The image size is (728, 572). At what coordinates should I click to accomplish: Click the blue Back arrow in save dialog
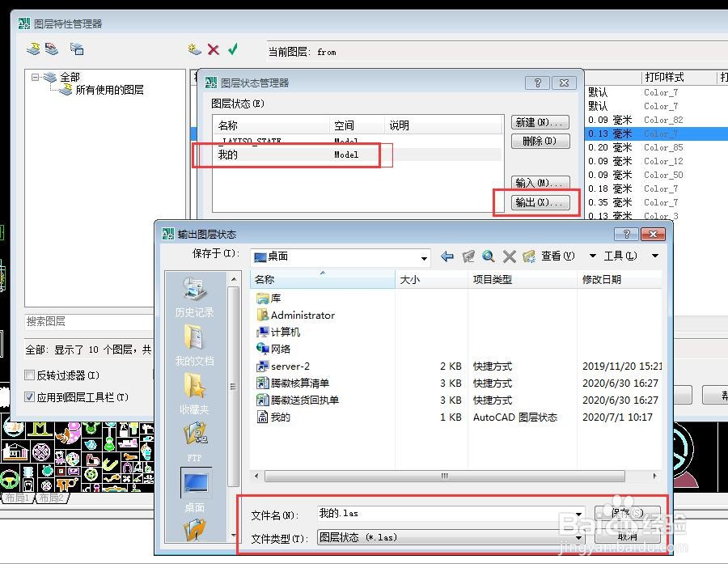(x=447, y=256)
